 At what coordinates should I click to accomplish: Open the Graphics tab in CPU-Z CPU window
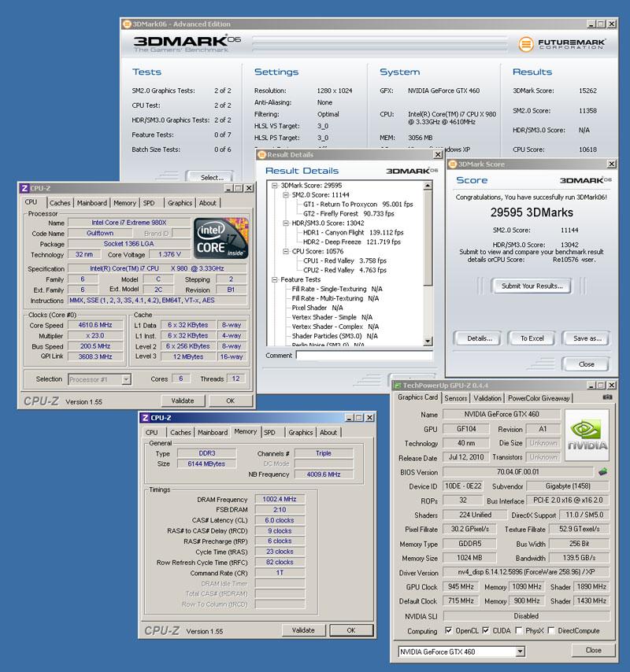[180, 203]
